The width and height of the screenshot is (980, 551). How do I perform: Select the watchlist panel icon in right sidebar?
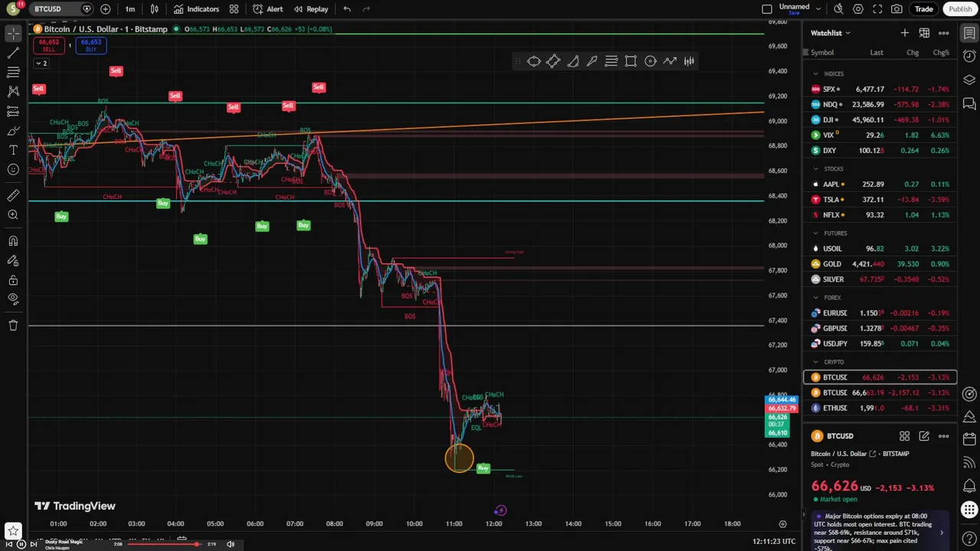(x=969, y=34)
